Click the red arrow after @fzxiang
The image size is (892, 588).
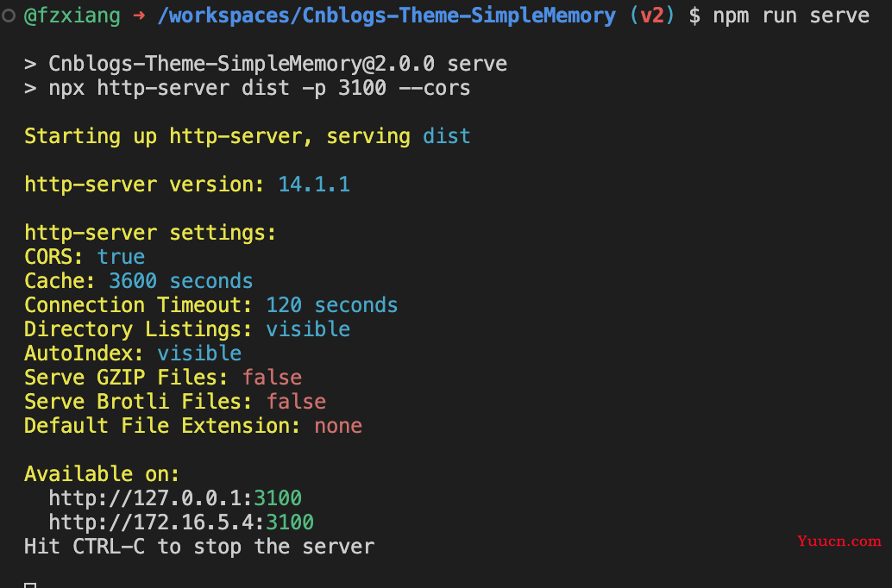pos(139,16)
